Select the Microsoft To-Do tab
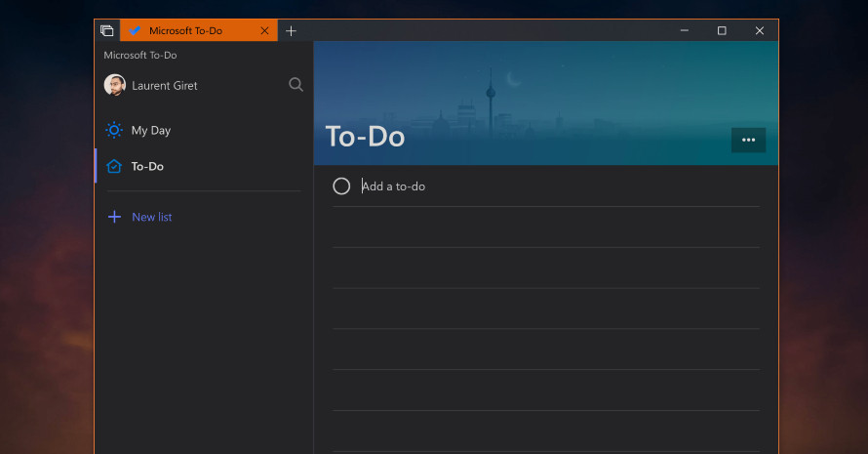868x454 pixels. [x=198, y=30]
